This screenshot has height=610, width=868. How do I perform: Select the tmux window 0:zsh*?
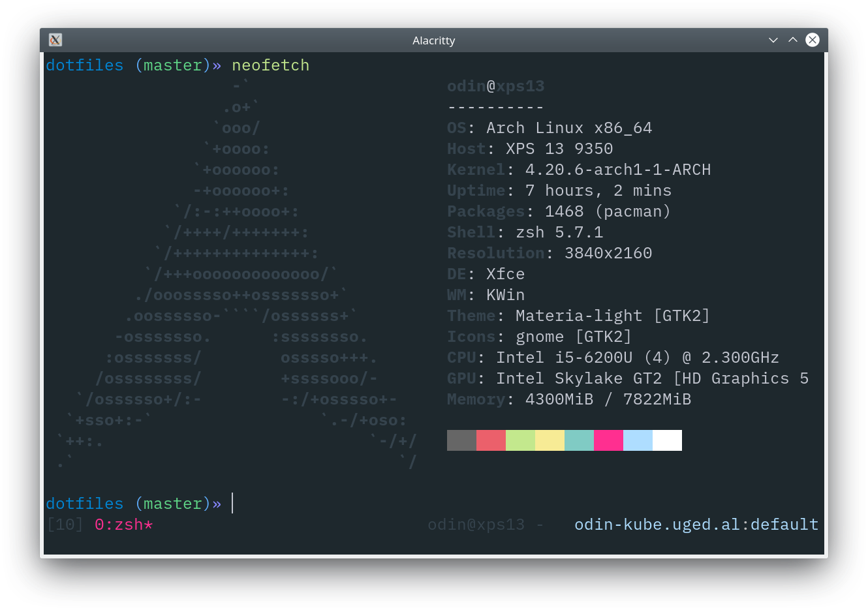pyautogui.click(x=124, y=525)
